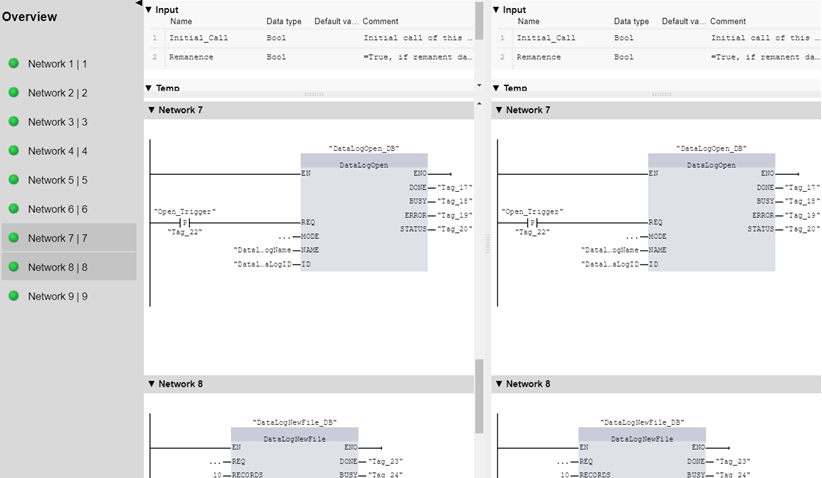Click "Tag_22" under contact in right pane
Viewport: 822px width, 478px height.
532,232
